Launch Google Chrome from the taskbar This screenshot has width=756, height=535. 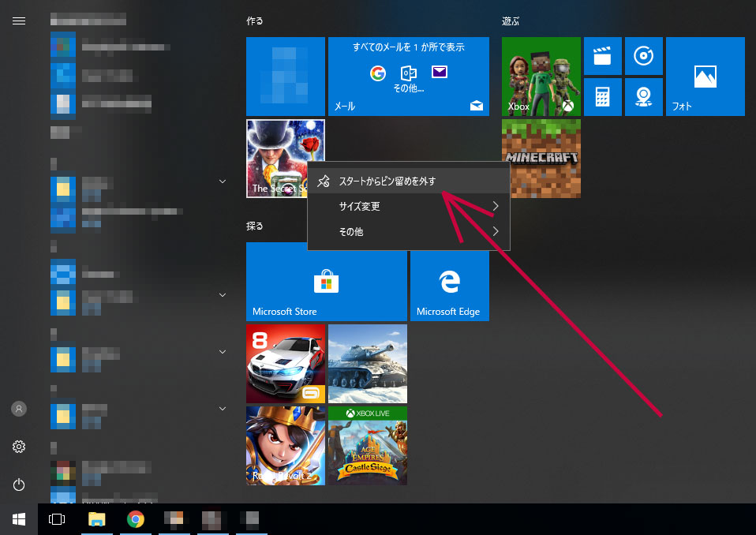click(136, 519)
